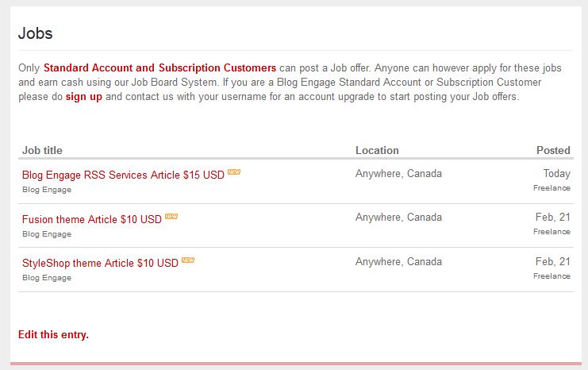Viewport: 588px width, 370px height.
Task: Open StyleShop theme Article $10 USD job
Action: (x=100, y=263)
